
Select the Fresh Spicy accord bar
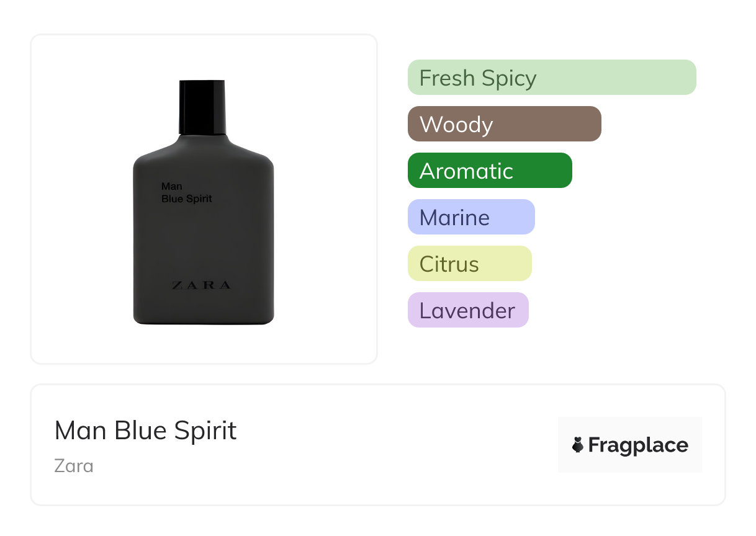[x=551, y=78]
